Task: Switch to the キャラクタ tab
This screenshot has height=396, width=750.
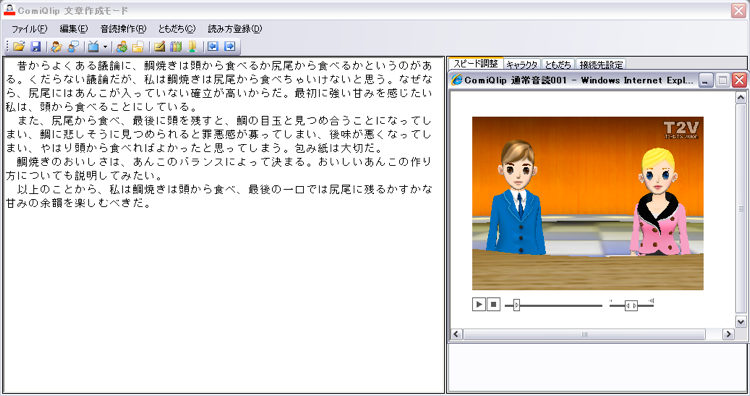Action: pyautogui.click(x=522, y=64)
